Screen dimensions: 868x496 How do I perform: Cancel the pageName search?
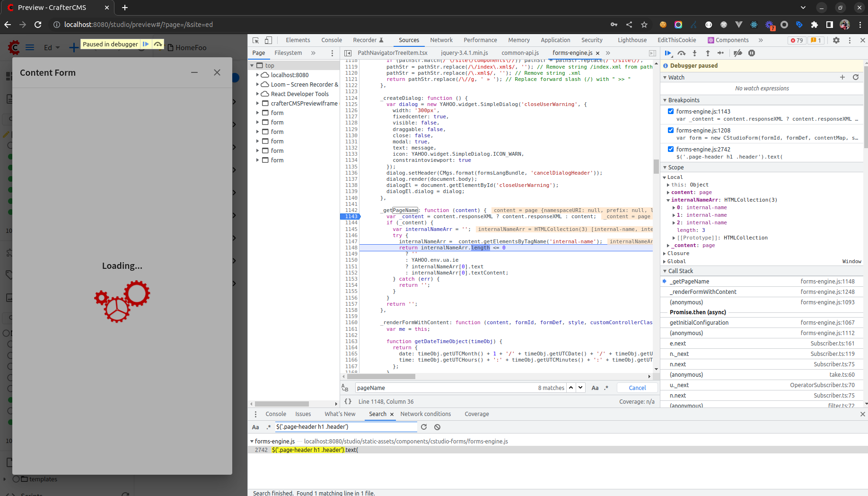[637, 388]
